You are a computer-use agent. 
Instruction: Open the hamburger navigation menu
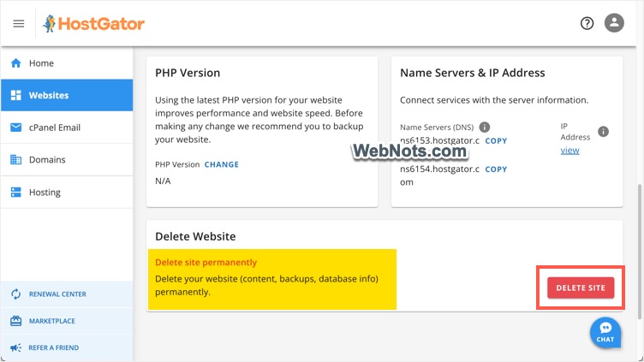19,23
